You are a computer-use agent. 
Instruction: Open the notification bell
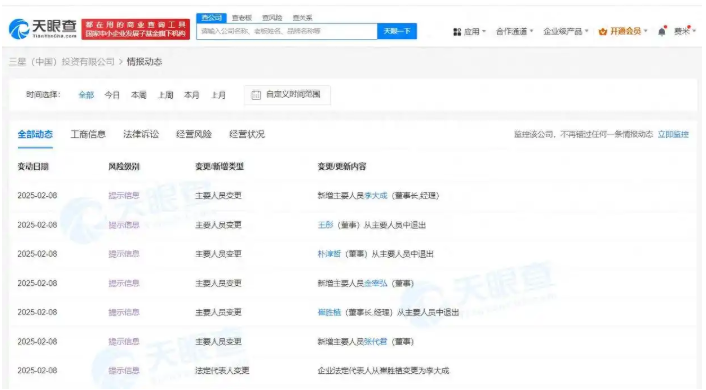coord(661,31)
